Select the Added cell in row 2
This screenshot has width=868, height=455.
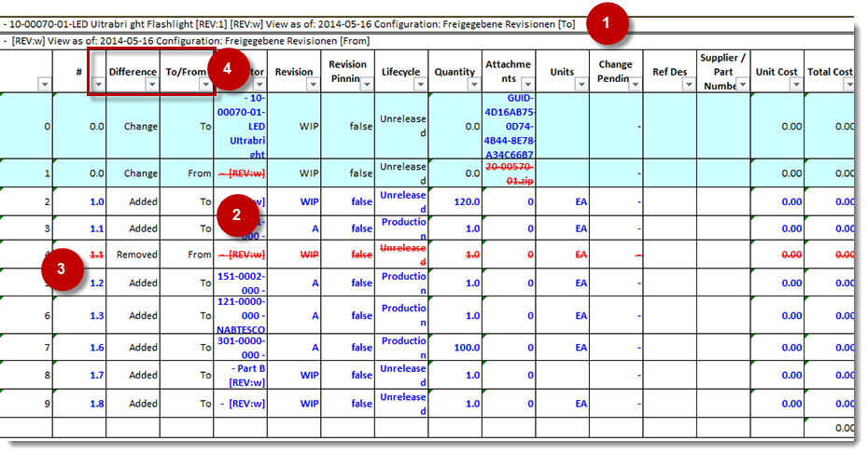[133, 201]
